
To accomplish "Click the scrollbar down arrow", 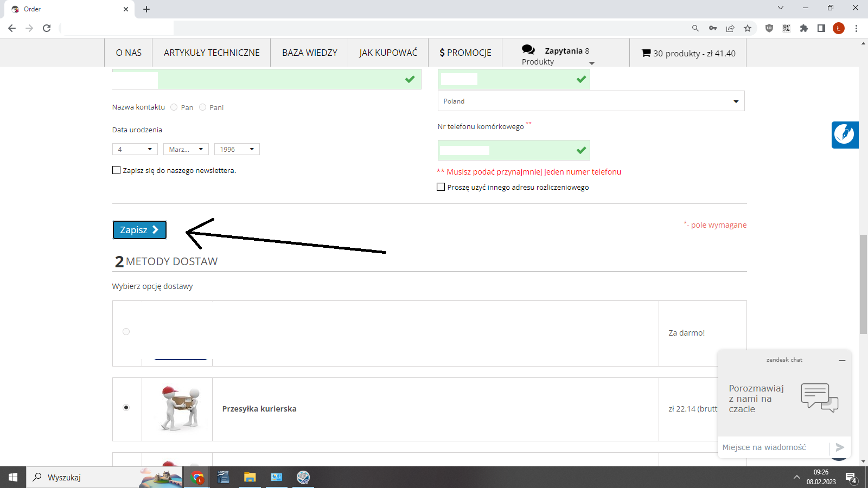I will click(x=863, y=461).
